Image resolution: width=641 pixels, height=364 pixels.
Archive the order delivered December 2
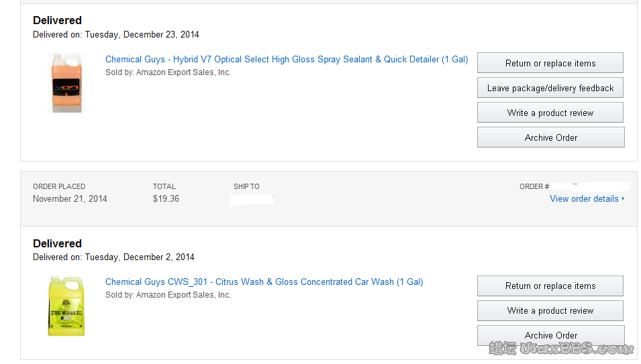[550, 335]
